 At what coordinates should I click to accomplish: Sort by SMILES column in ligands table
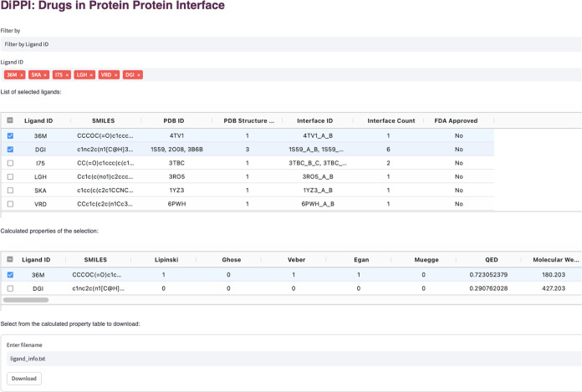(x=103, y=121)
